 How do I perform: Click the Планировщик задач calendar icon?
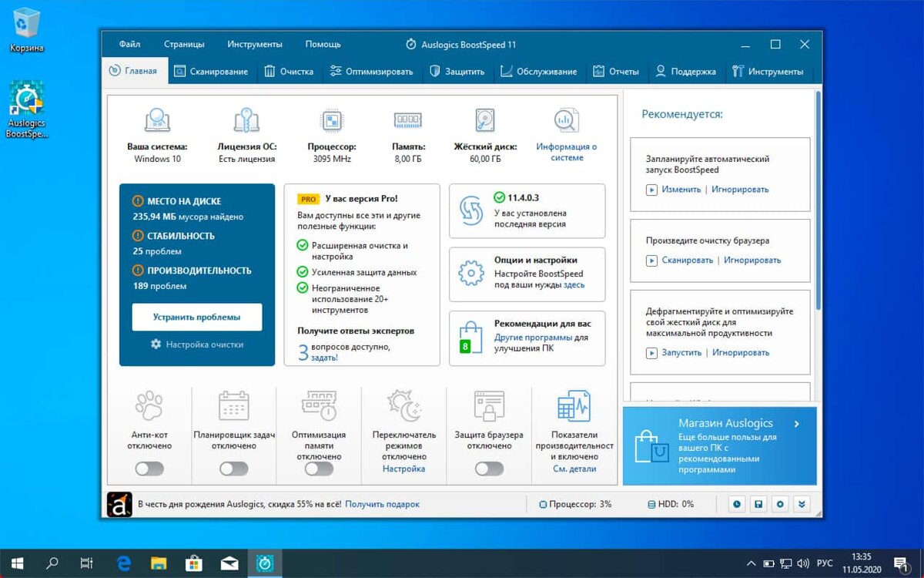coord(234,405)
